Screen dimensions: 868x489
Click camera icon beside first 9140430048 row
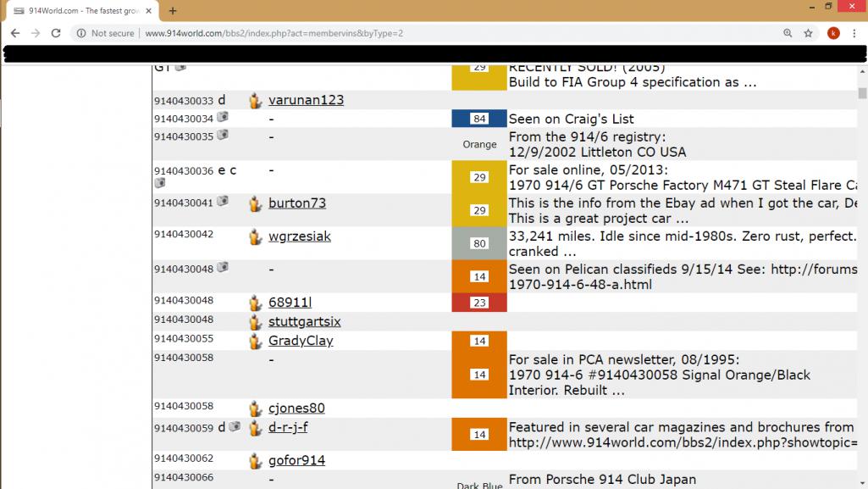tap(223, 267)
